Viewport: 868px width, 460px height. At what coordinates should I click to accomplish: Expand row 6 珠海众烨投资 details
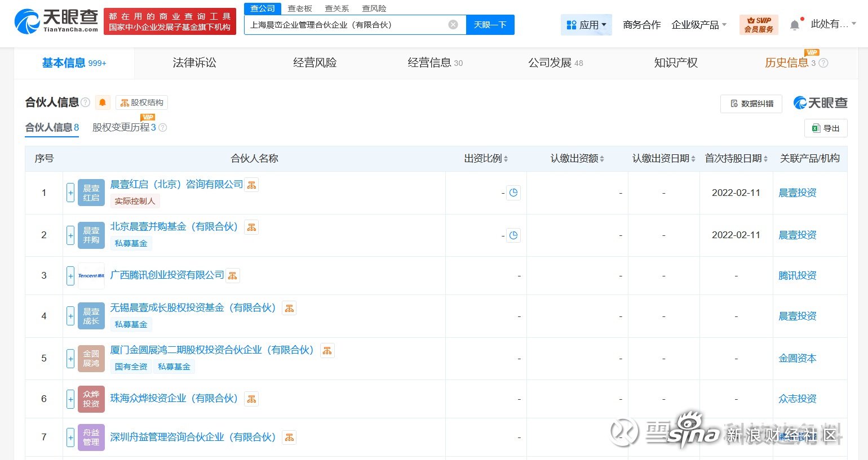70,399
